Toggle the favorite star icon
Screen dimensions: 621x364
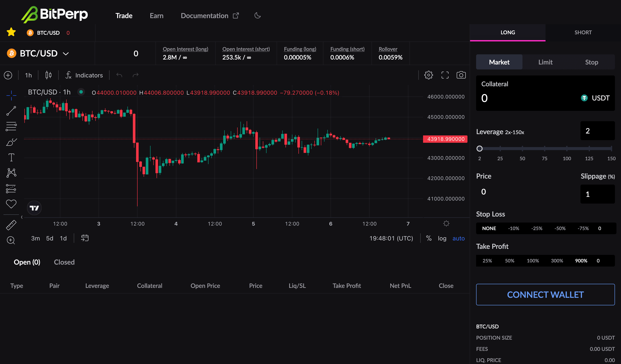click(x=11, y=32)
